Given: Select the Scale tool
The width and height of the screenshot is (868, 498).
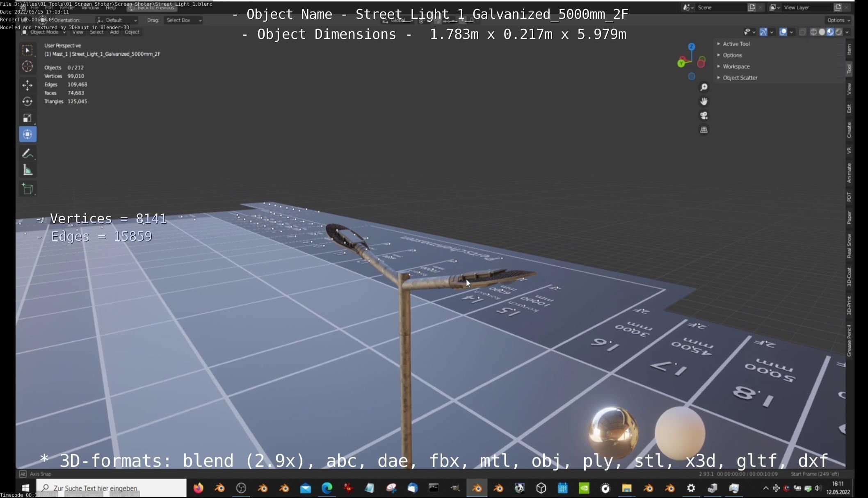Looking at the screenshot, I should [x=27, y=118].
